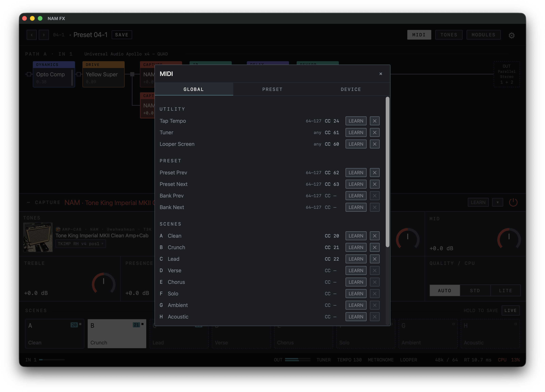Screen dimensions: 545x392
Task: Click LEARN for scene H Acoustic
Action: pos(356,317)
